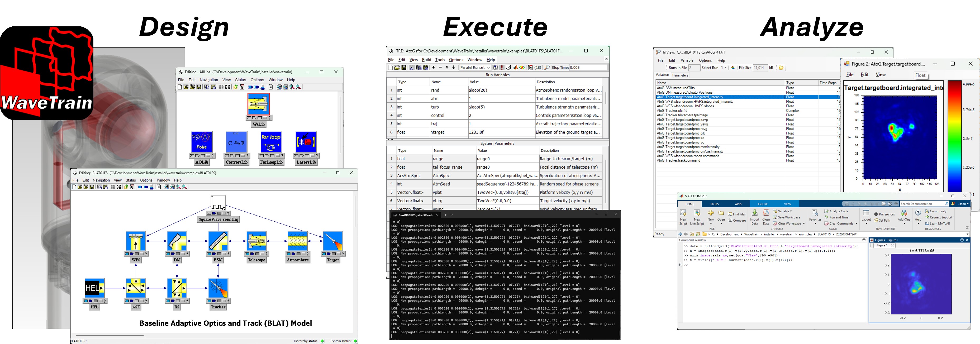Viewport: 980px width, 344px height.
Task: Select the ForLoopLib library icon
Action: click(271, 142)
